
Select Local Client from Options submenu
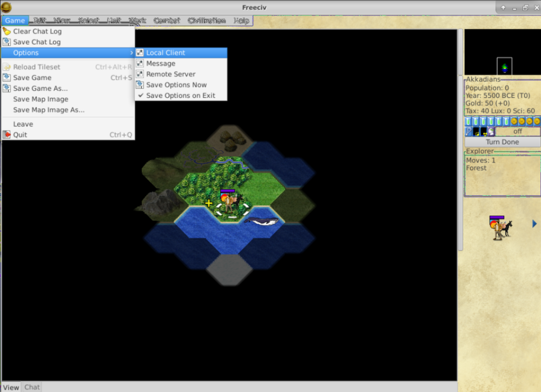pos(166,53)
